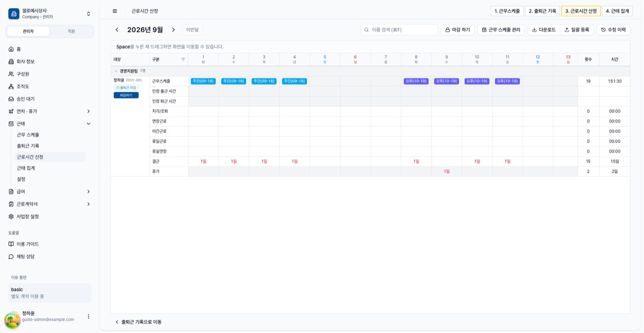The image size is (644, 333).
Task: Go to previous month arrow
Action: tap(117, 30)
